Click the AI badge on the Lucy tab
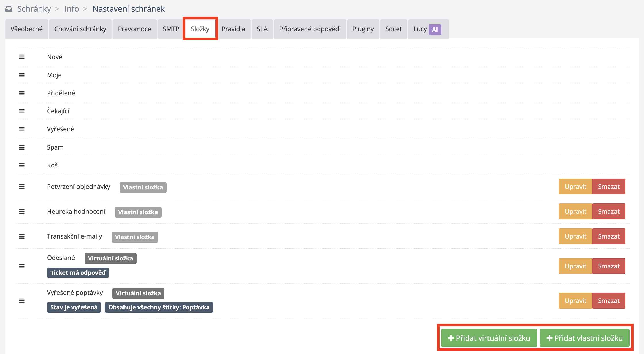 [435, 30]
